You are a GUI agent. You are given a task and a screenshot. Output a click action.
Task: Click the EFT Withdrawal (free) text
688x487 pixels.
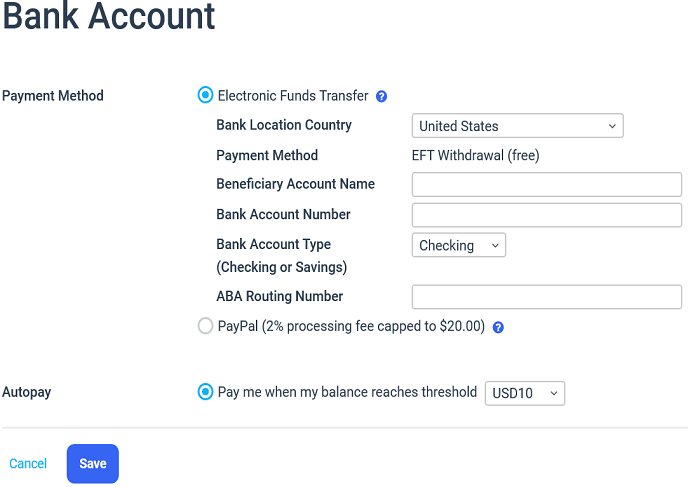click(475, 155)
